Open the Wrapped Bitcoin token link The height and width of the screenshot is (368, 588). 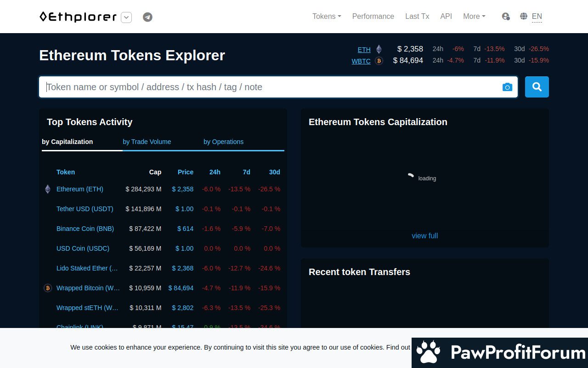click(x=88, y=288)
